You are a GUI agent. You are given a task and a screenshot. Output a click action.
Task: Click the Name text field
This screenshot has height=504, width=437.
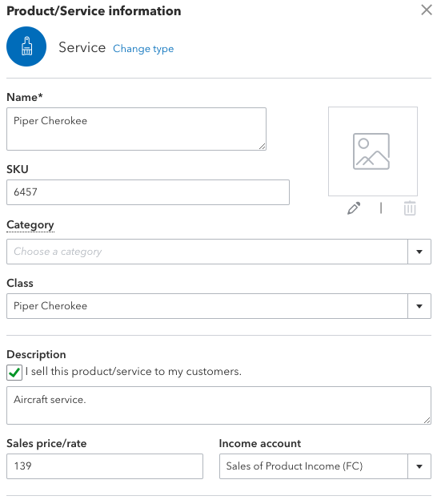[136, 129]
